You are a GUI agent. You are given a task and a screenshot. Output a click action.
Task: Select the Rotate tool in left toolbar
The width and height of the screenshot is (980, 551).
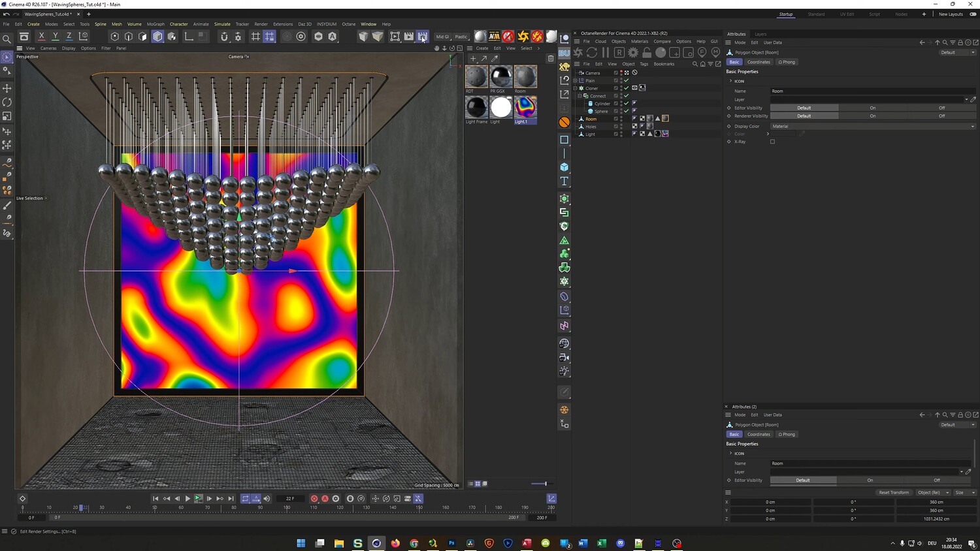[x=7, y=102]
